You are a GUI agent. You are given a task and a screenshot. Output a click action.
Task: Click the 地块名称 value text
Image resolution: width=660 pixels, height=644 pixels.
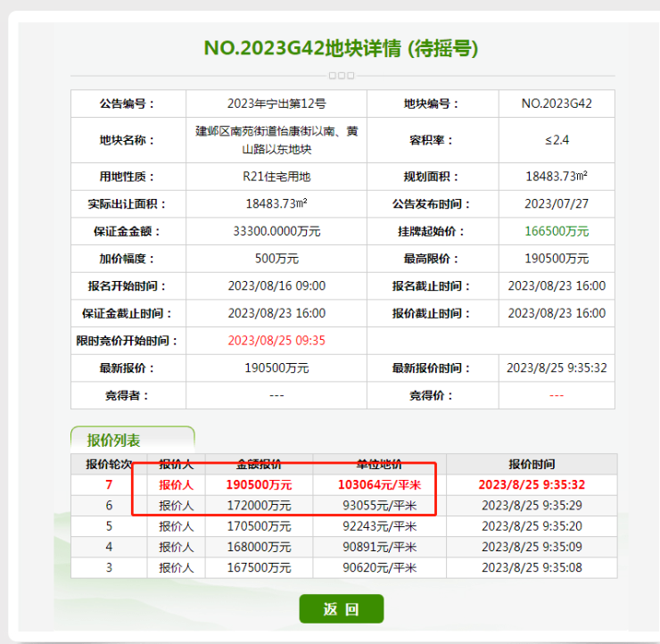click(276, 140)
